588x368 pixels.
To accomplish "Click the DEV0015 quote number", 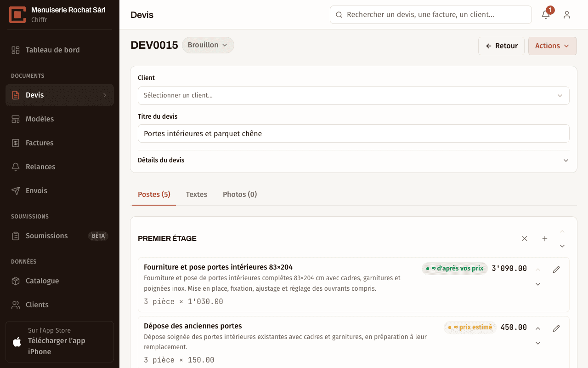I will 154,45.
